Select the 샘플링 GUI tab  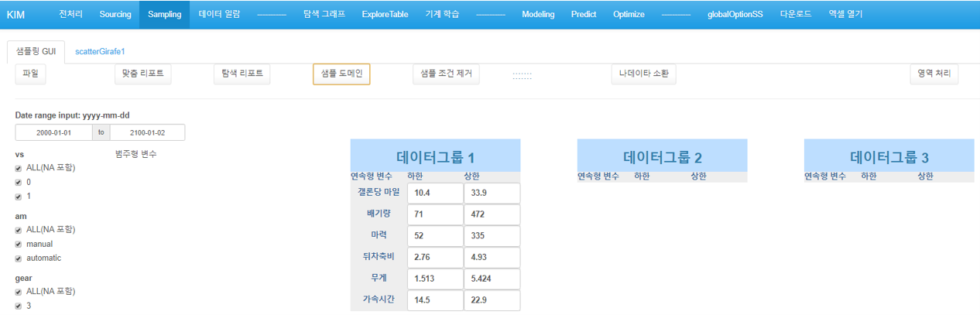click(x=36, y=51)
